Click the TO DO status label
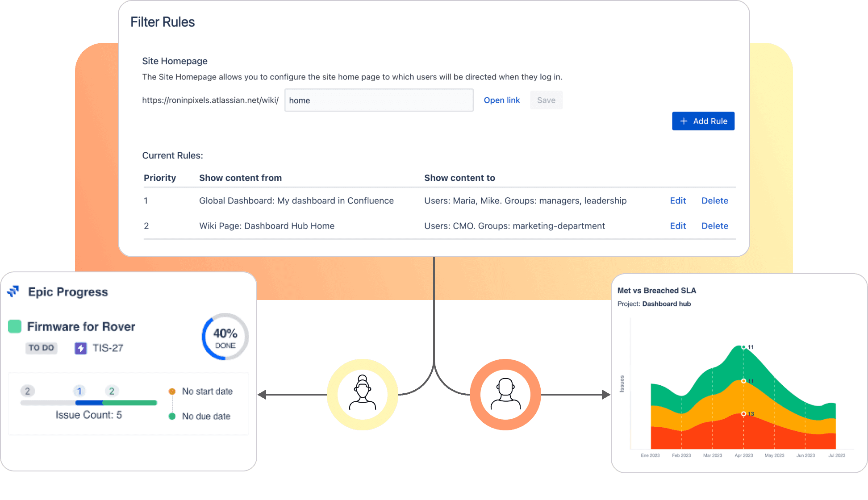The image size is (868, 500). (41, 348)
